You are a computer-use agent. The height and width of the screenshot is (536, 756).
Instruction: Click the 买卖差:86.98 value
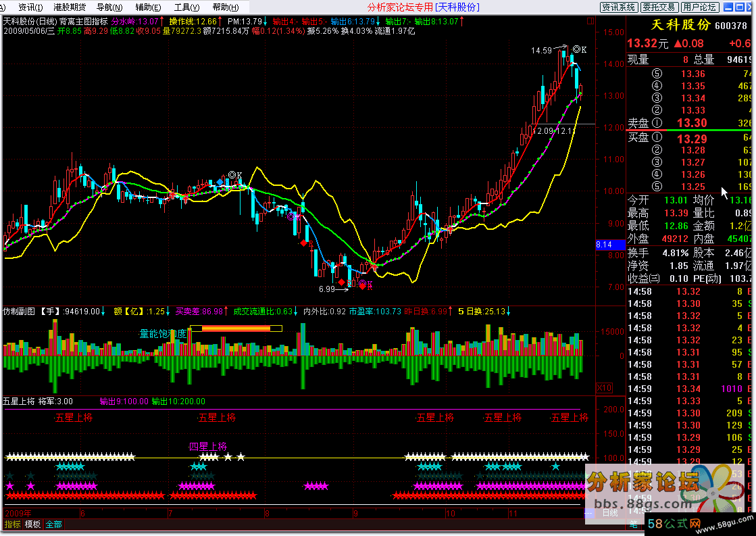pyautogui.click(x=199, y=312)
